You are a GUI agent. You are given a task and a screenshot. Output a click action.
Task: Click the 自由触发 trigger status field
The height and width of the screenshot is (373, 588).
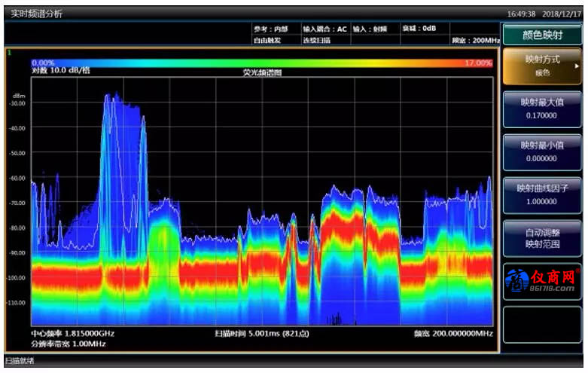[x=267, y=41]
